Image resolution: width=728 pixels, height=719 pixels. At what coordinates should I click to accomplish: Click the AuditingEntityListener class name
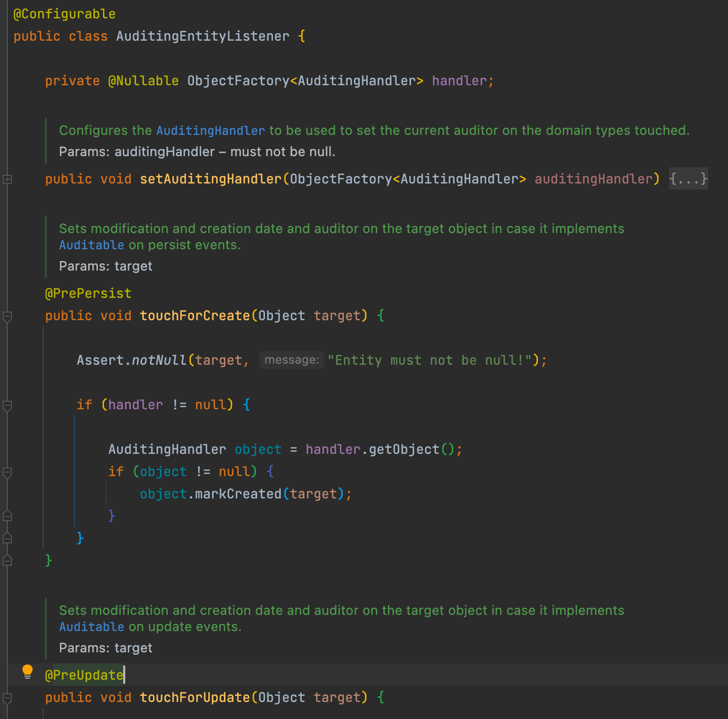[203, 36]
